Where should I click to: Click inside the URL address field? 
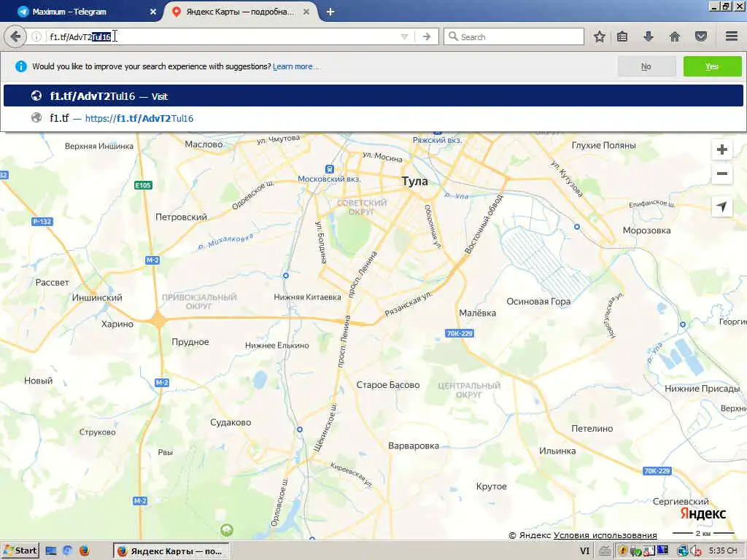point(224,36)
